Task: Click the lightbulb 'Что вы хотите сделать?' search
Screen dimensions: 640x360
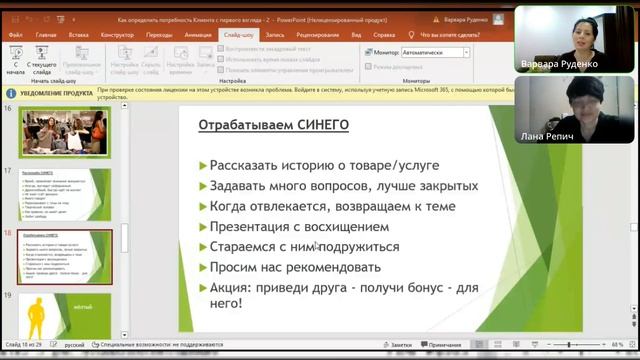Action: [x=445, y=35]
